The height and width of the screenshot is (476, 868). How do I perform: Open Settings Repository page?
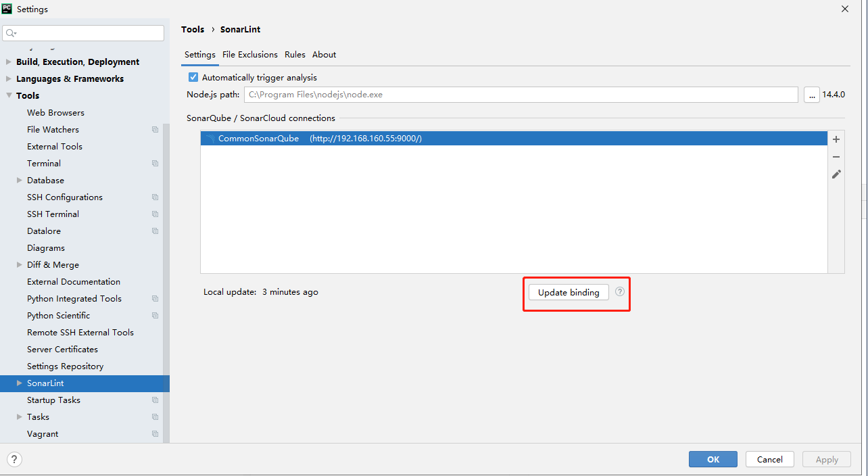pyautogui.click(x=65, y=366)
